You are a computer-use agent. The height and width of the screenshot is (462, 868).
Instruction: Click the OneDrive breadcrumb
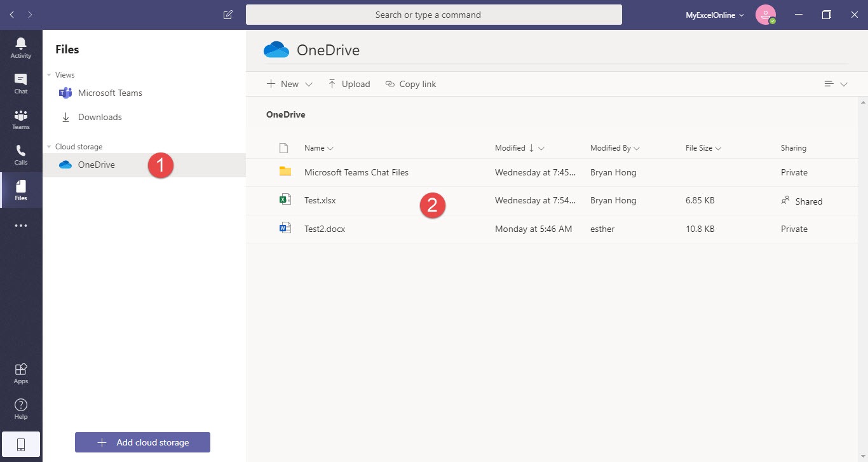(286, 115)
